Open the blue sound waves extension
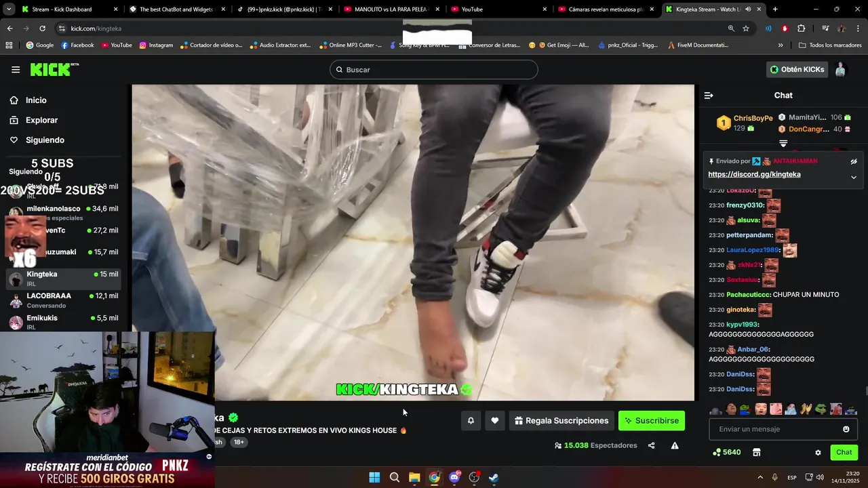This screenshot has width=868, height=488. [768, 28]
